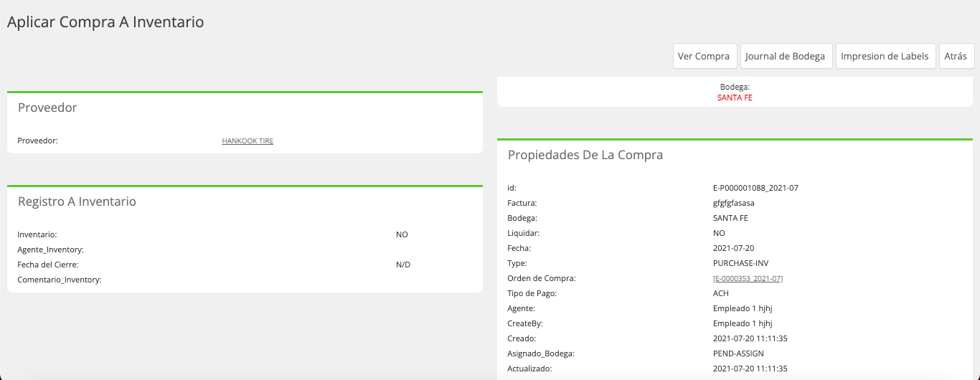Click the Asignado_Bodega value PEND-ASSIGN
This screenshot has width=980, height=380.
coord(738,353)
